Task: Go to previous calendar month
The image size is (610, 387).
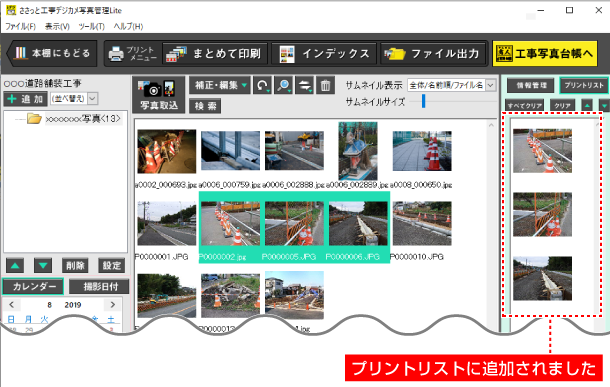Action: pos(12,305)
